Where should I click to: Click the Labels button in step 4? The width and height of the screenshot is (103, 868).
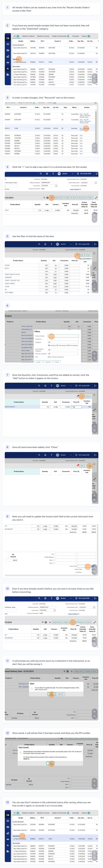click(67, 198)
